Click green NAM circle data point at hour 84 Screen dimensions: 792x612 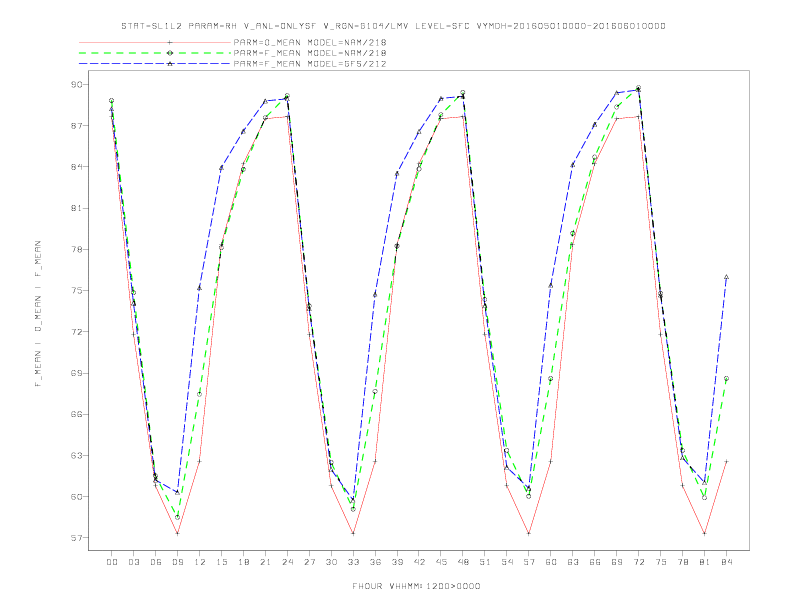726,378
